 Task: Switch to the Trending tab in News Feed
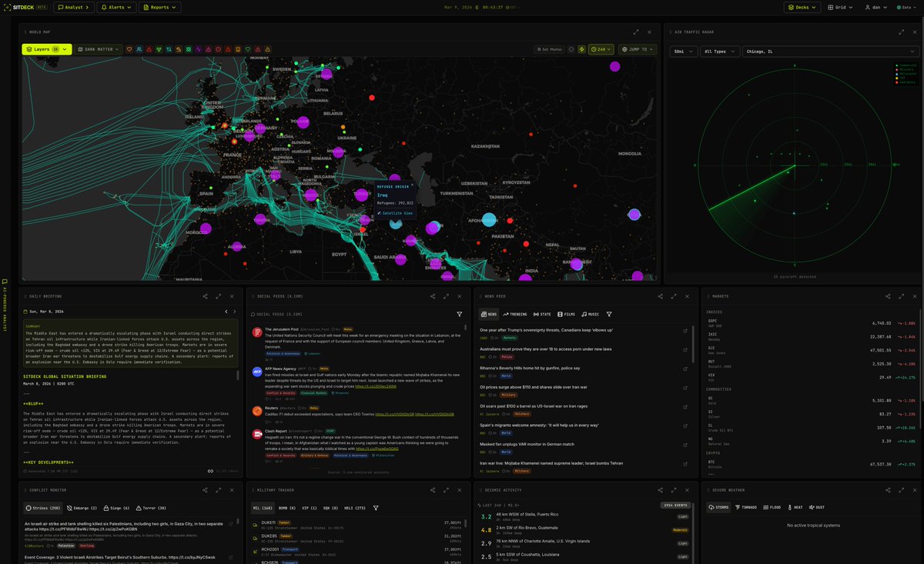pos(515,314)
